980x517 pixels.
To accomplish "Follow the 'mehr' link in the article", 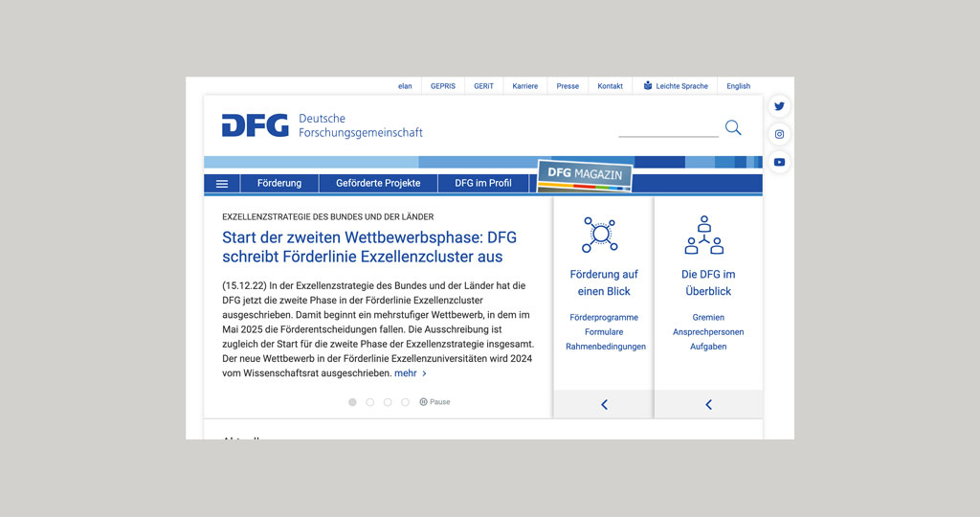I will pyautogui.click(x=410, y=373).
